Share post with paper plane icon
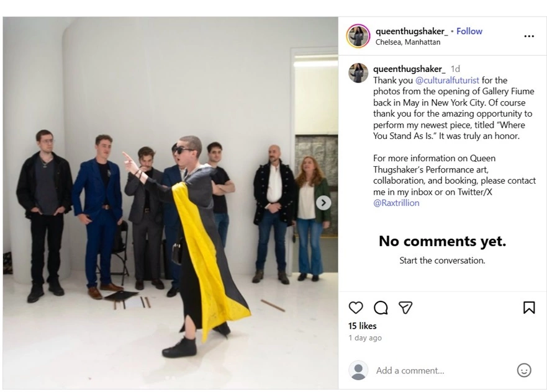This screenshot has height=392, width=547. coord(405,308)
